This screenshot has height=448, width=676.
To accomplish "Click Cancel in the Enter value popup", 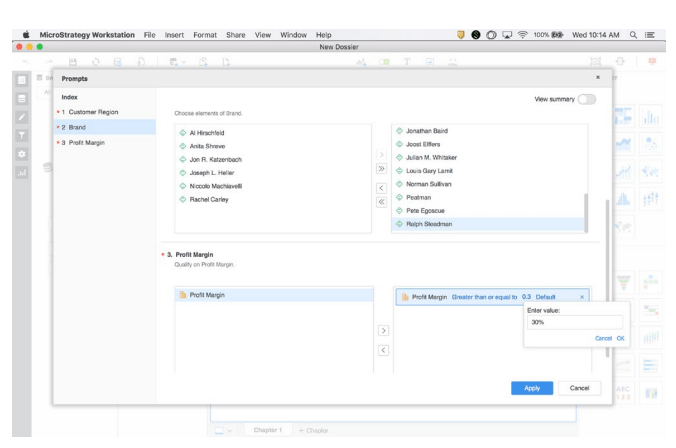I will tap(601, 338).
